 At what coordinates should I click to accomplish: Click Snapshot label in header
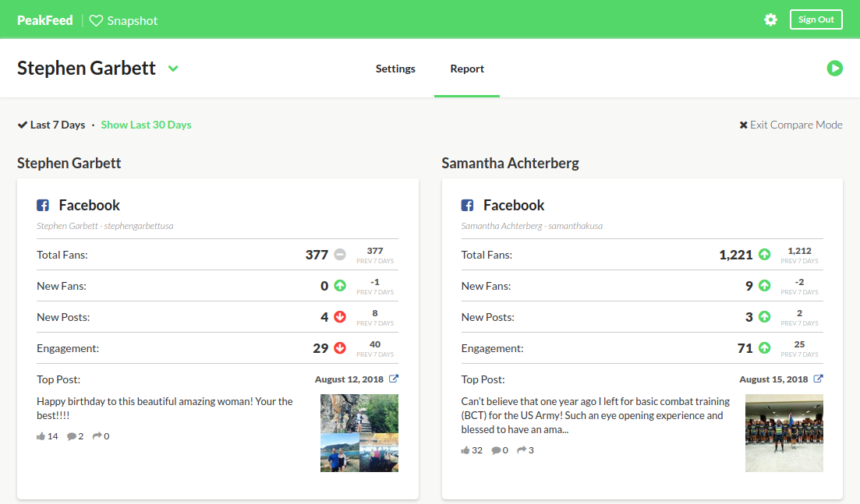[x=133, y=21]
